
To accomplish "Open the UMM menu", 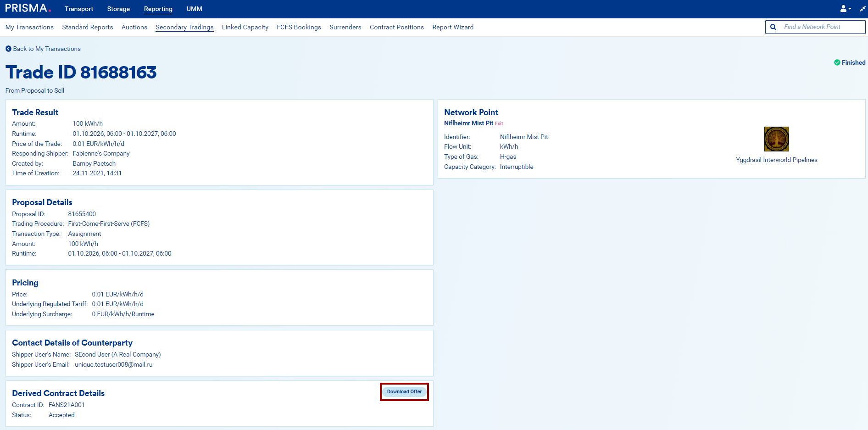I will 194,9.
